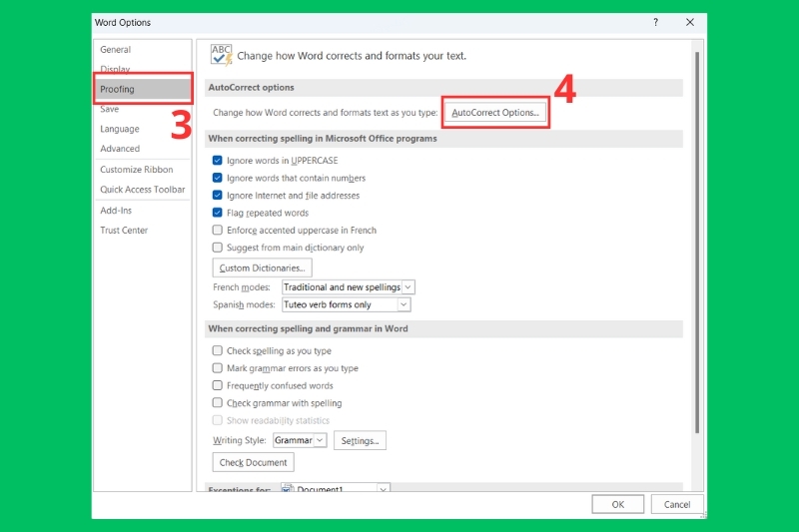Enable Suggest from main dictionary only
799x532 pixels.
[x=217, y=248]
